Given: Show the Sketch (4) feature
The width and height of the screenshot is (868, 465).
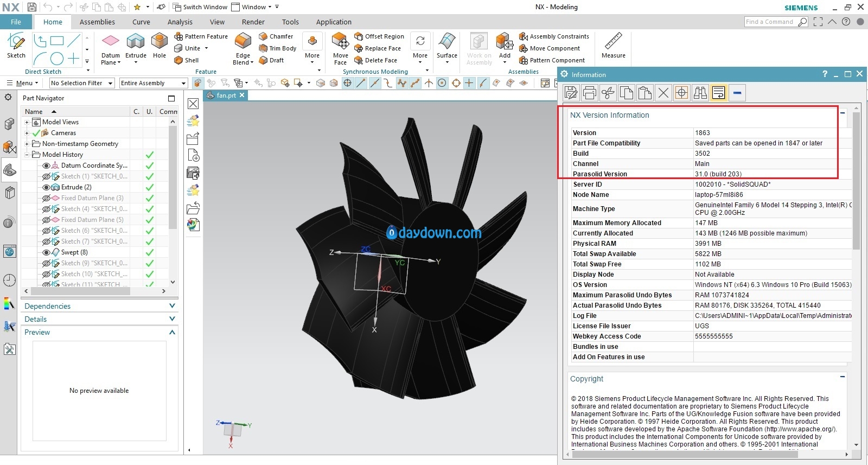Looking at the screenshot, I should (47, 209).
